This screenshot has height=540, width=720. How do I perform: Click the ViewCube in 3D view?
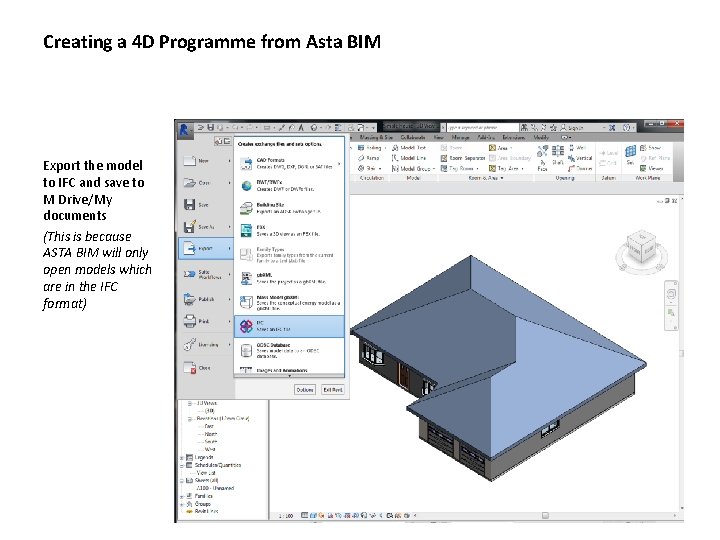(641, 248)
